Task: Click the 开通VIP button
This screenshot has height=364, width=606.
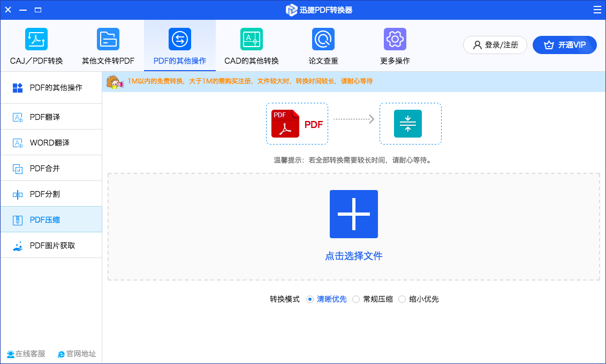Action: [565, 45]
